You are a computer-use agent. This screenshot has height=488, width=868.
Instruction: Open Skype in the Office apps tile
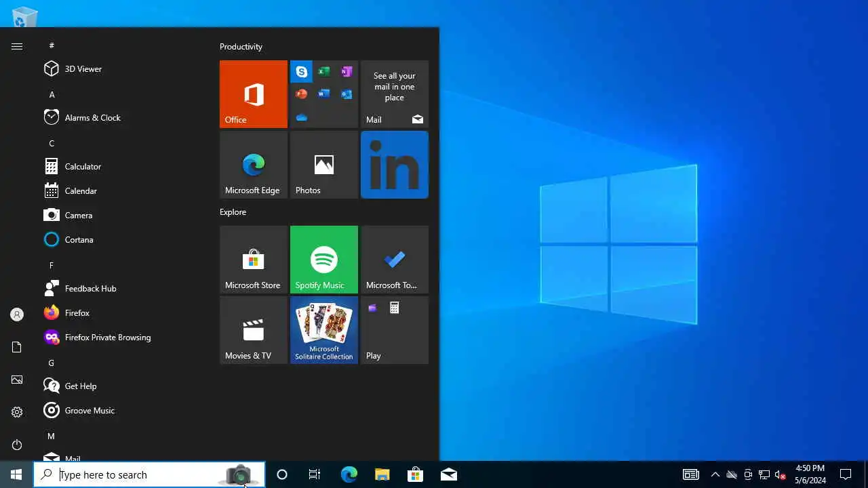302,71
